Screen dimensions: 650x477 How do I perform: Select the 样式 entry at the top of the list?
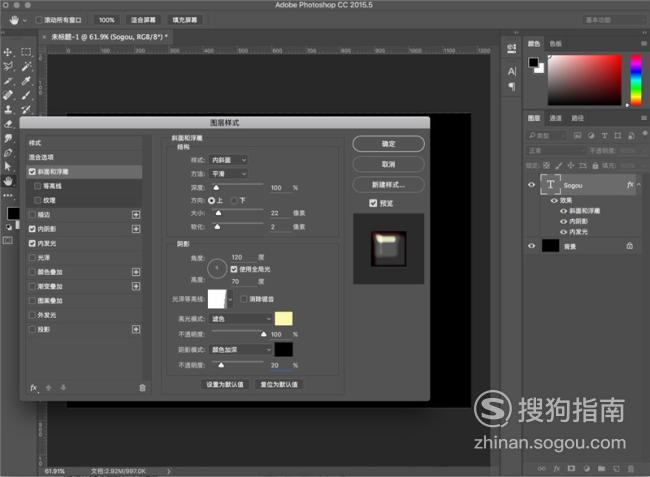pyautogui.click(x=84, y=143)
